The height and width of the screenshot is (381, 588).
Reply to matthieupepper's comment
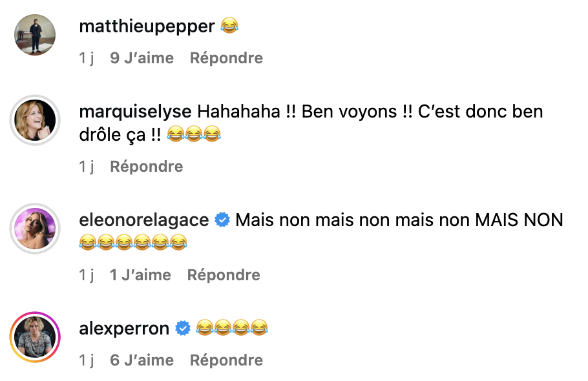coord(226,58)
